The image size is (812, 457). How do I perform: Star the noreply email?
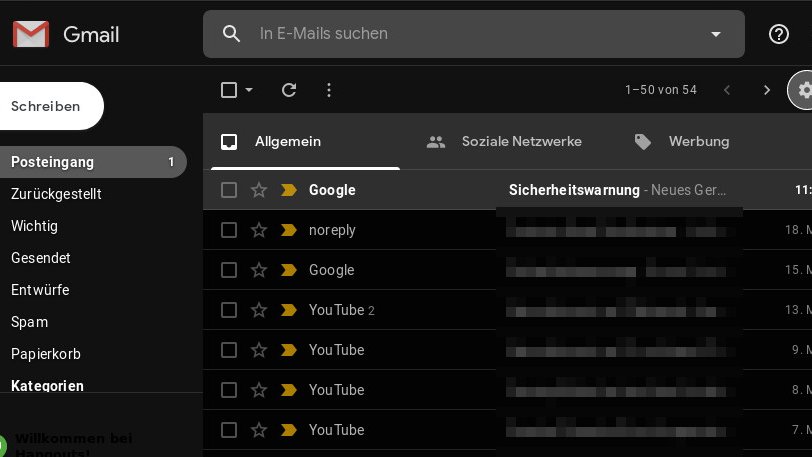click(259, 230)
